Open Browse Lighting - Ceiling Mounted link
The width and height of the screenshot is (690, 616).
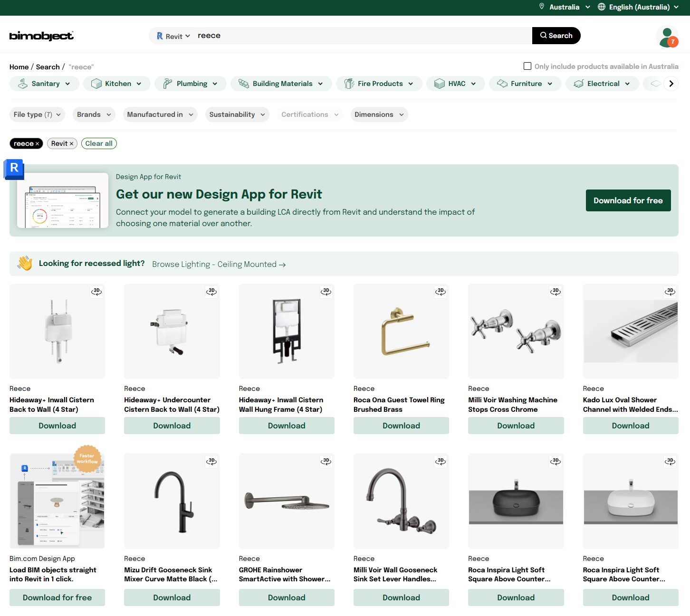point(218,264)
